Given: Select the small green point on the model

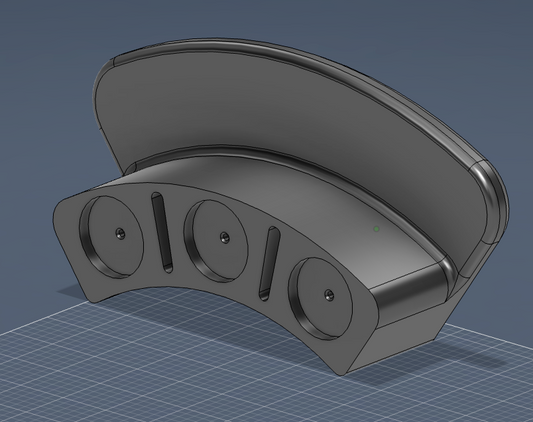Looking at the screenshot, I should pyautogui.click(x=376, y=229).
